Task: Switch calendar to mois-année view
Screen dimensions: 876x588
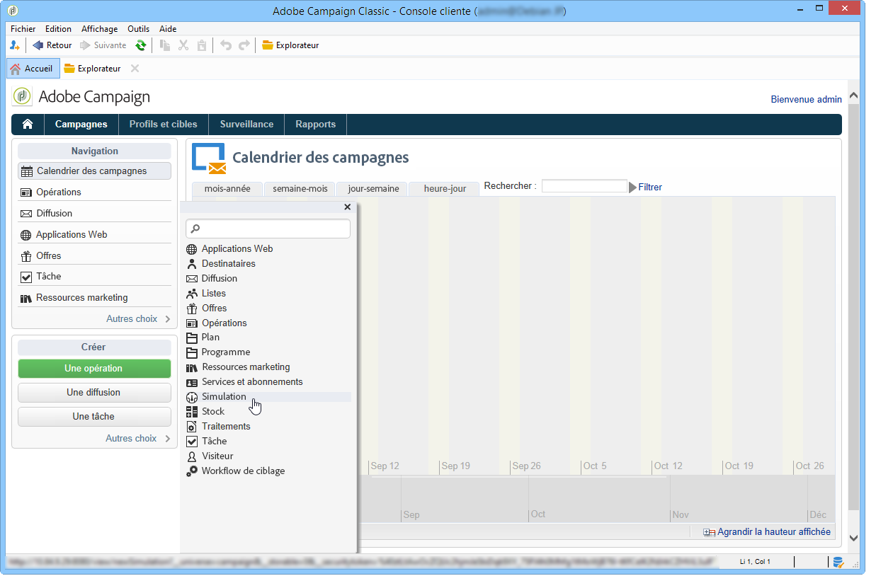Action: [x=227, y=189]
